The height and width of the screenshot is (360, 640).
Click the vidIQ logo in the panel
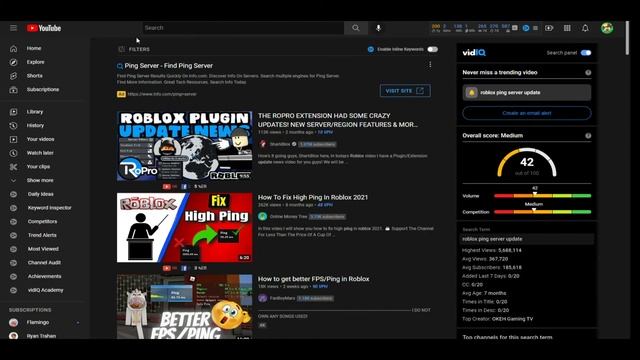(474, 53)
